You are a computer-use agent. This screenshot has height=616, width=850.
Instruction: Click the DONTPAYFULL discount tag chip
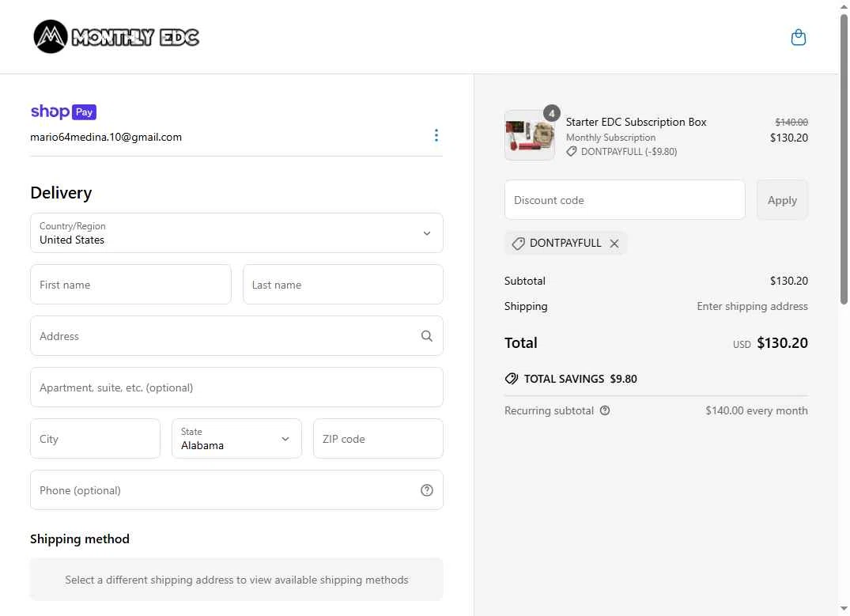(565, 243)
